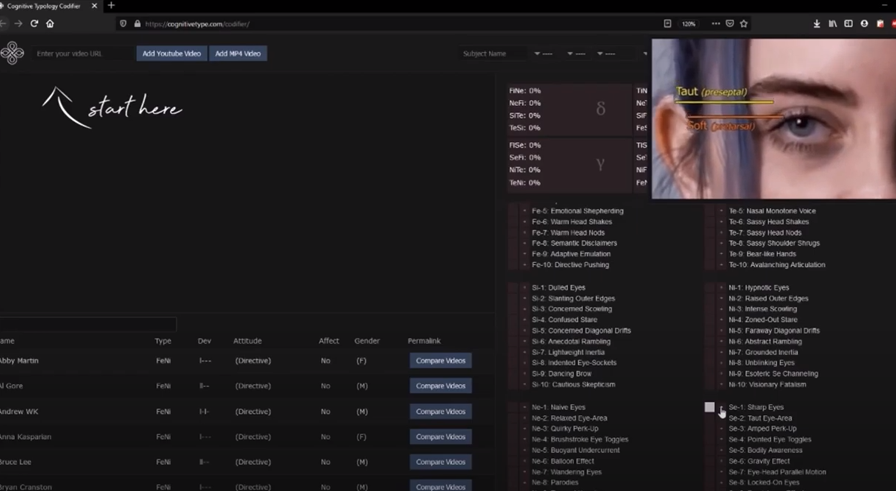Focus the Enter your video URL field
Viewport: 896px width, 491px height.
[x=83, y=54]
